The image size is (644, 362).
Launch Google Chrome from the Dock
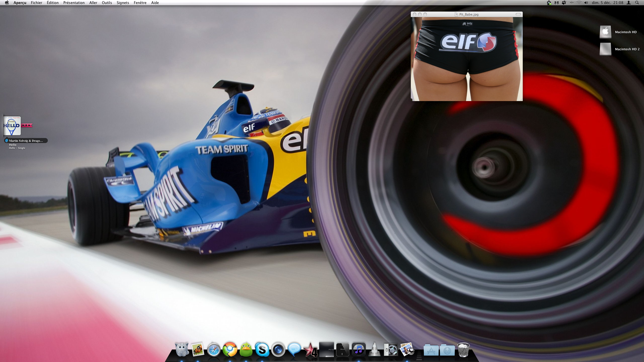coord(230,349)
